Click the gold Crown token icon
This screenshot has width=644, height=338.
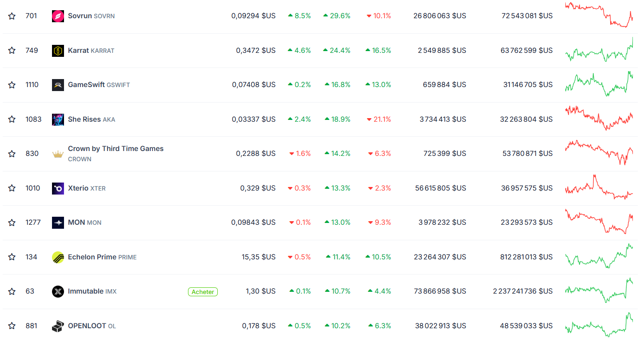click(x=58, y=154)
